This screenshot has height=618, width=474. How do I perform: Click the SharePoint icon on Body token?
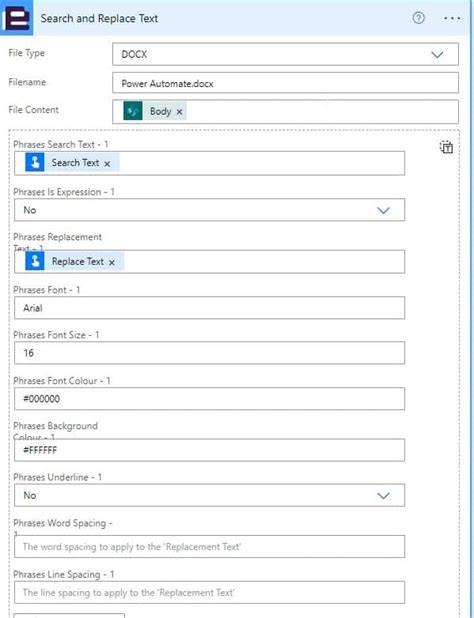click(133, 112)
